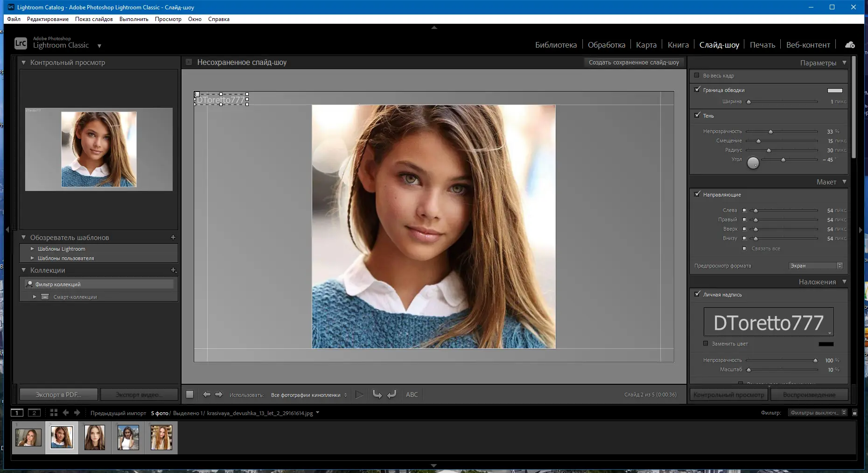Toggle the Во весь кадр checkbox
The width and height of the screenshot is (868, 473).
tap(697, 76)
